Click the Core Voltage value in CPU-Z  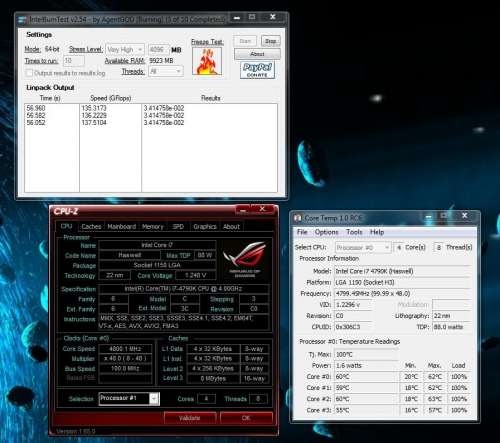195,276
